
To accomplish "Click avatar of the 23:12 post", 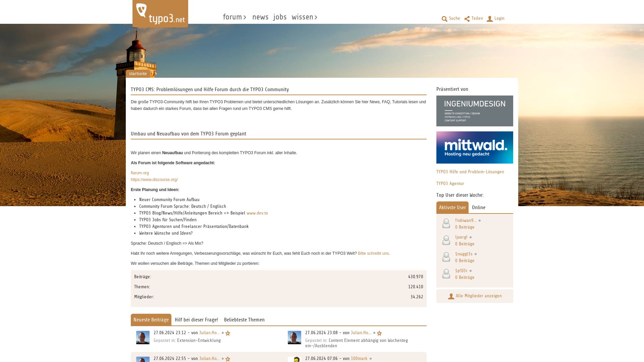I will pyautogui.click(x=143, y=338).
